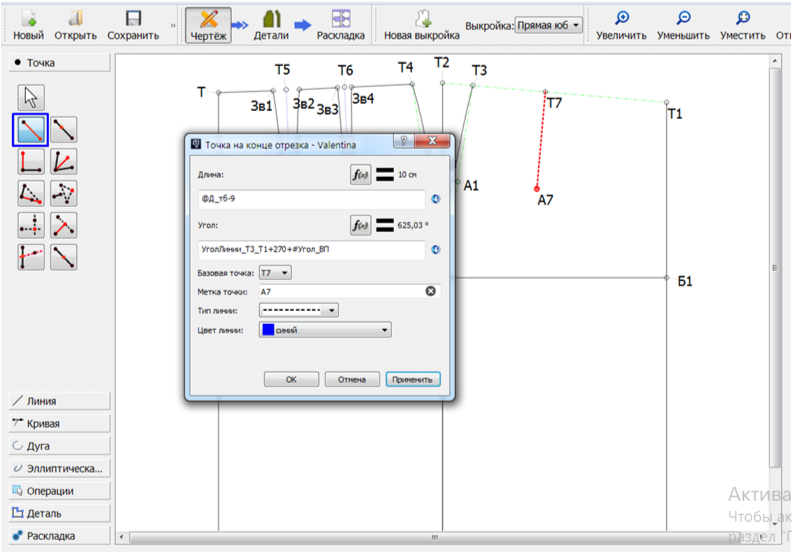Screen dimensions: 792x552
Task: Switch to Чертёж drawing mode
Action: (x=208, y=25)
